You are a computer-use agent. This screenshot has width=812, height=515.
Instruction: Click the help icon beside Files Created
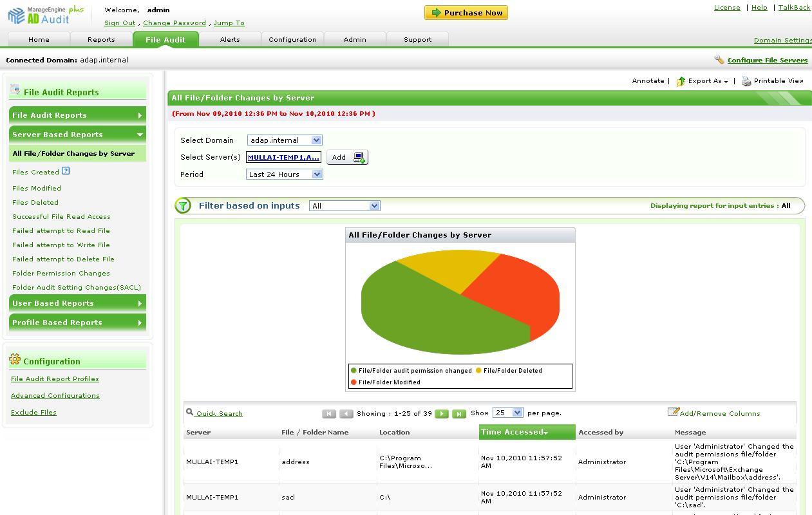coord(66,171)
